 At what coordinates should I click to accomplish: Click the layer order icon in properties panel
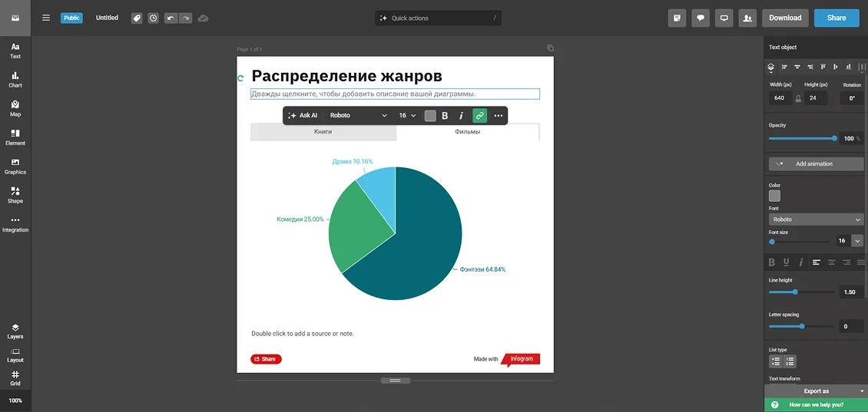point(770,67)
